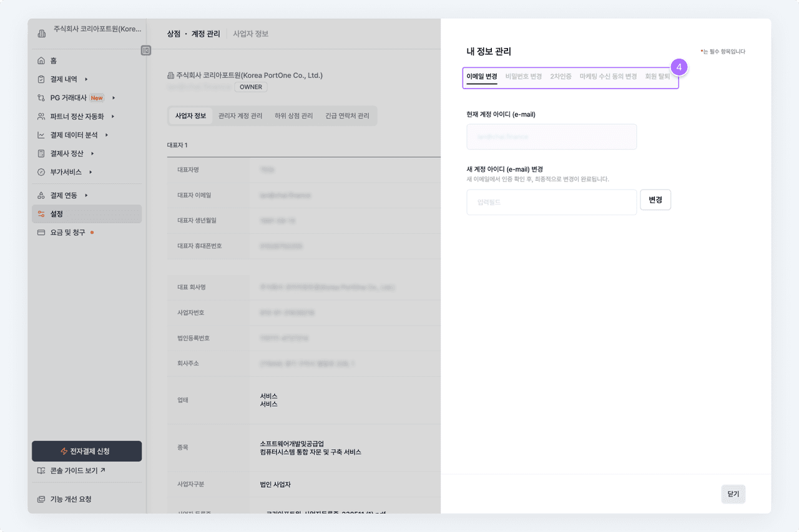The image size is (799, 532).
Task: Click the 결제 내역 clipboard icon
Action: click(41, 79)
